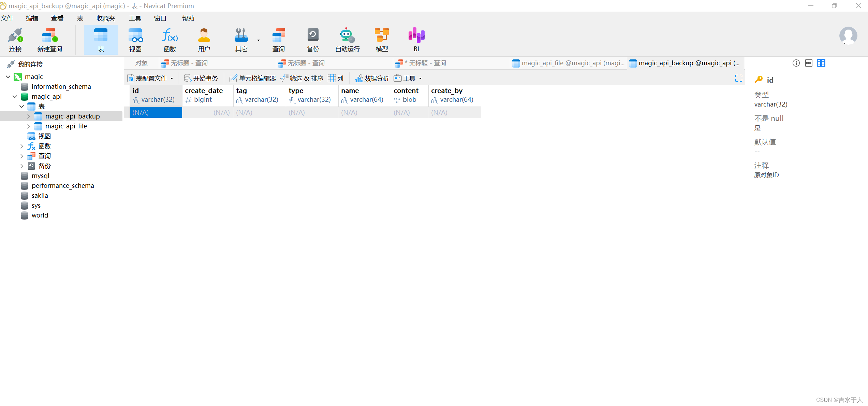The width and height of the screenshot is (868, 406).
Task: Click Filter & Sort (筛选 & 排序) button
Action: [302, 79]
